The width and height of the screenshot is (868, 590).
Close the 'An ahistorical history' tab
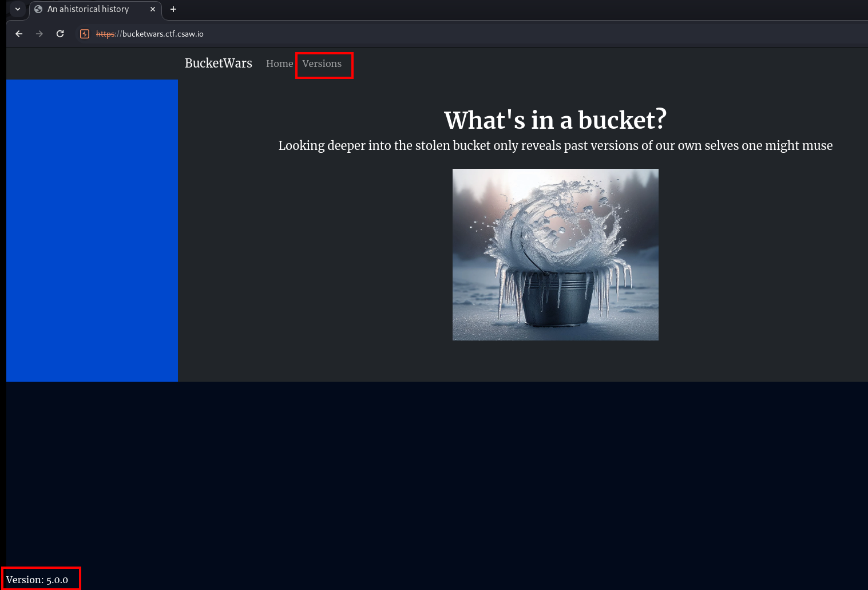(153, 9)
